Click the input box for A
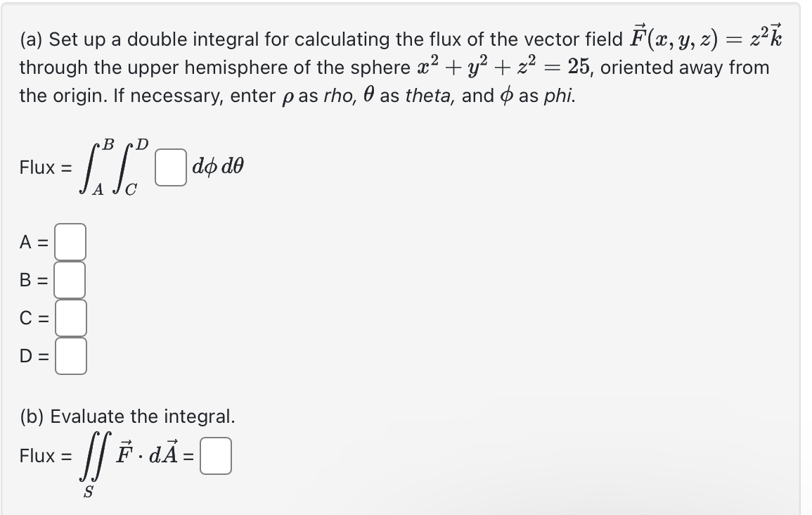Viewport: 812px width, 515px height. click(x=70, y=241)
